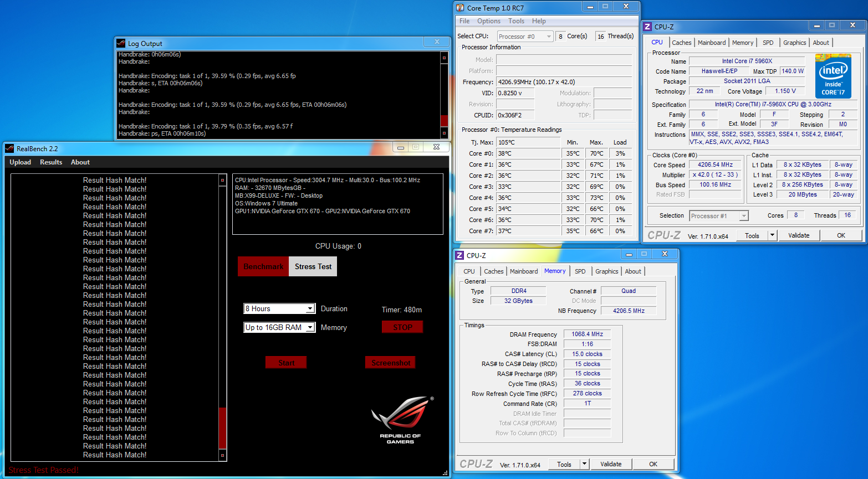Click the Intel Core i7 5960X name field
Screen dimensions: 868x479
[x=747, y=61]
